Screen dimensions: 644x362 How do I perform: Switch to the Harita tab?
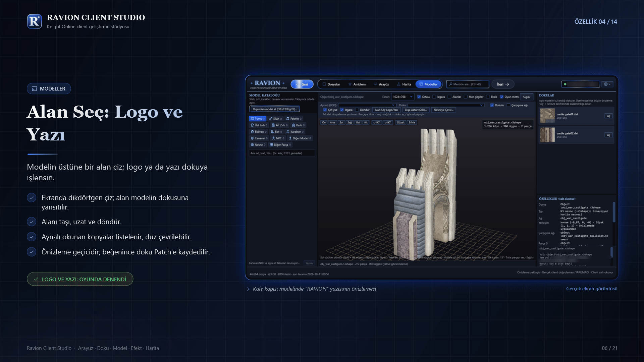click(404, 84)
